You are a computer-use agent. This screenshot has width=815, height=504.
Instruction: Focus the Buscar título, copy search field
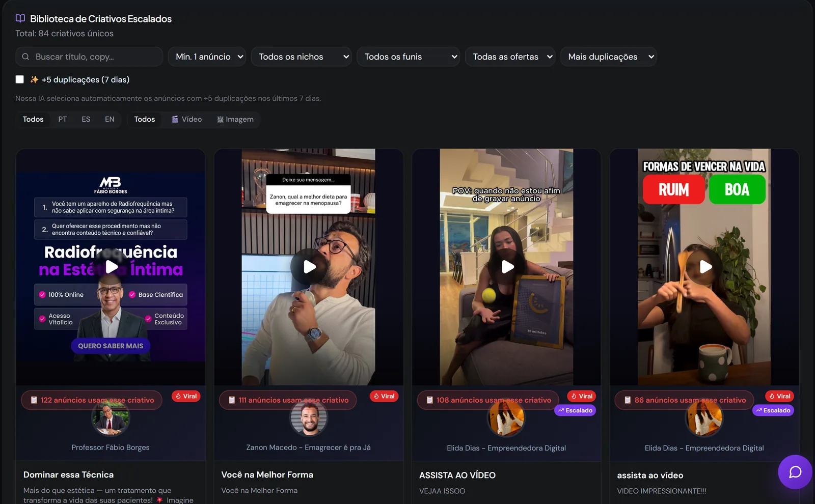pyautogui.click(x=89, y=57)
